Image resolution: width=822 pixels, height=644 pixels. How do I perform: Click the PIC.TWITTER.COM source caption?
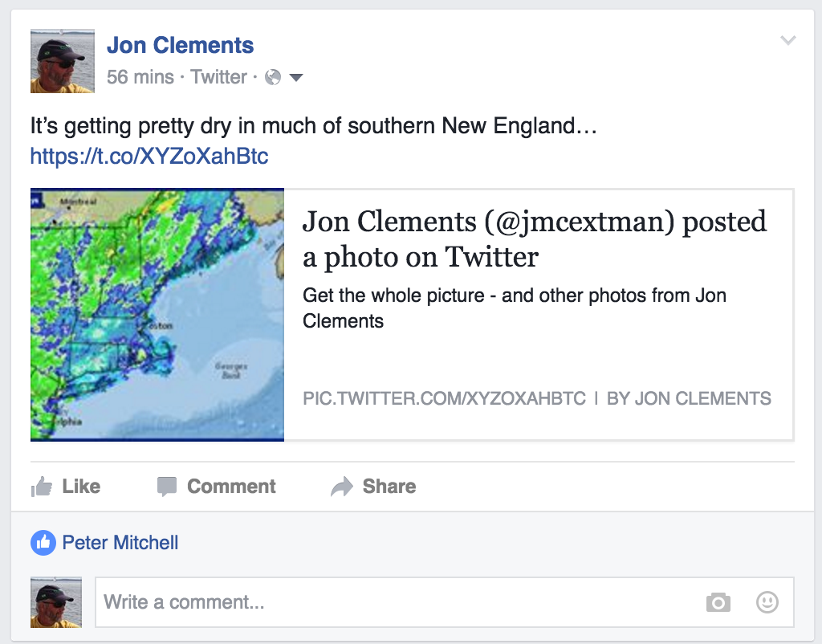pyautogui.click(x=444, y=398)
